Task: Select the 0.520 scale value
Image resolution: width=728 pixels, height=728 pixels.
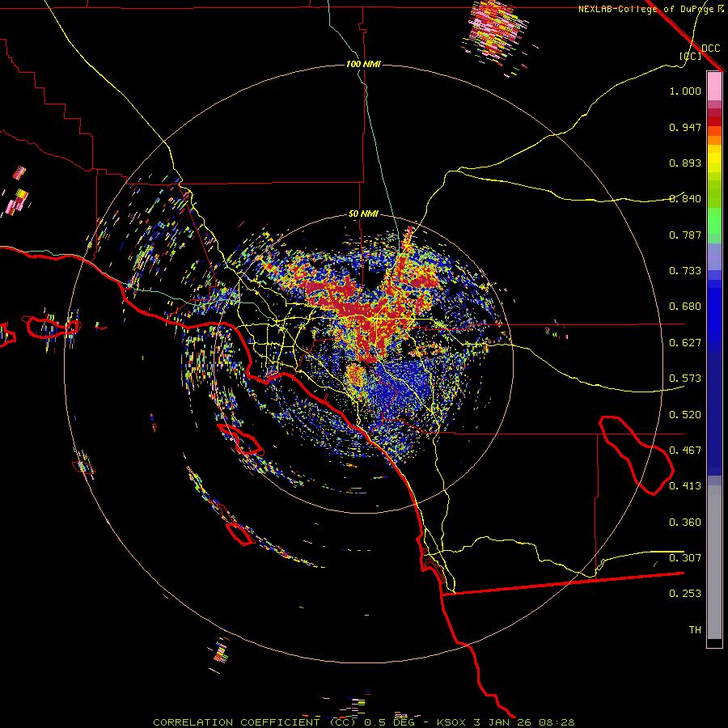Action: (x=685, y=415)
